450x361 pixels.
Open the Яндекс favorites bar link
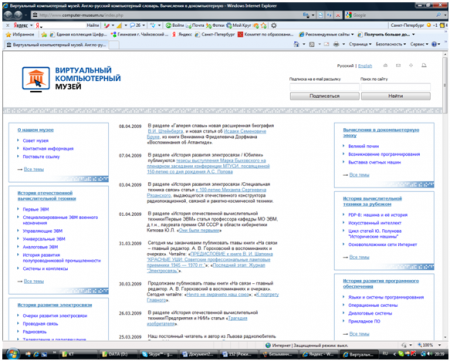tap(182, 34)
